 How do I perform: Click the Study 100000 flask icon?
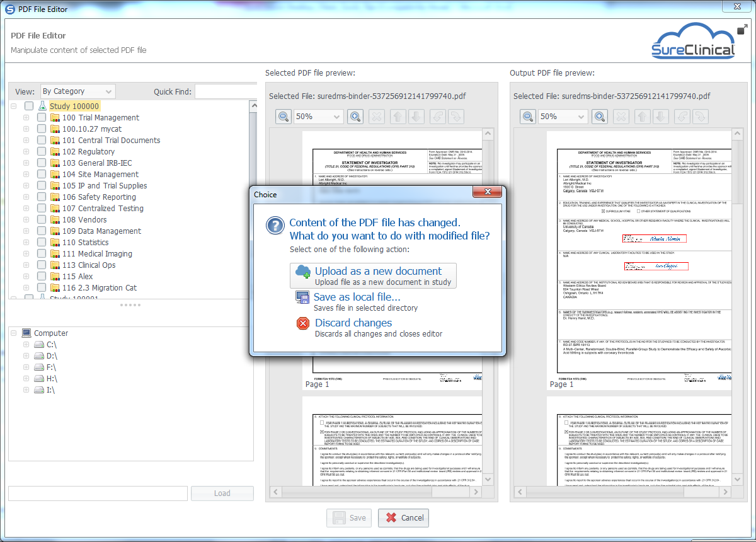click(x=42, y=106)
